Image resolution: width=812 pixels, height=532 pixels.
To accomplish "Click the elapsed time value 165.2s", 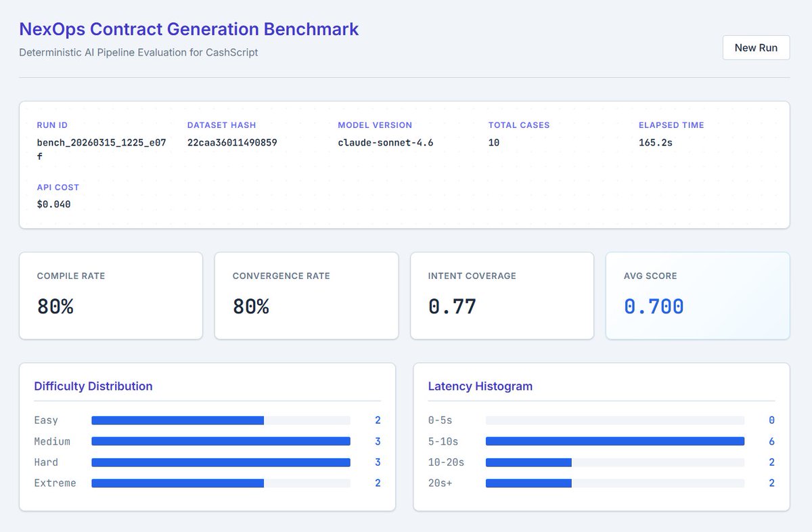I will (655, 143).
